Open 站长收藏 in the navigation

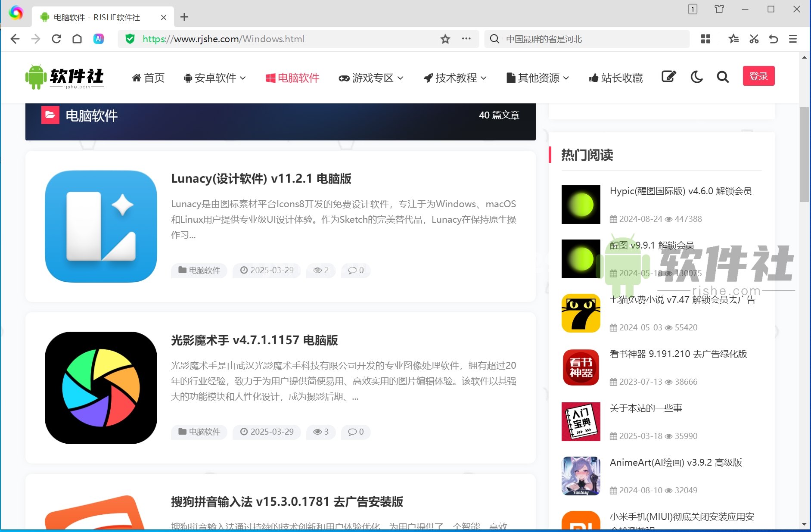tap(616, 78)
